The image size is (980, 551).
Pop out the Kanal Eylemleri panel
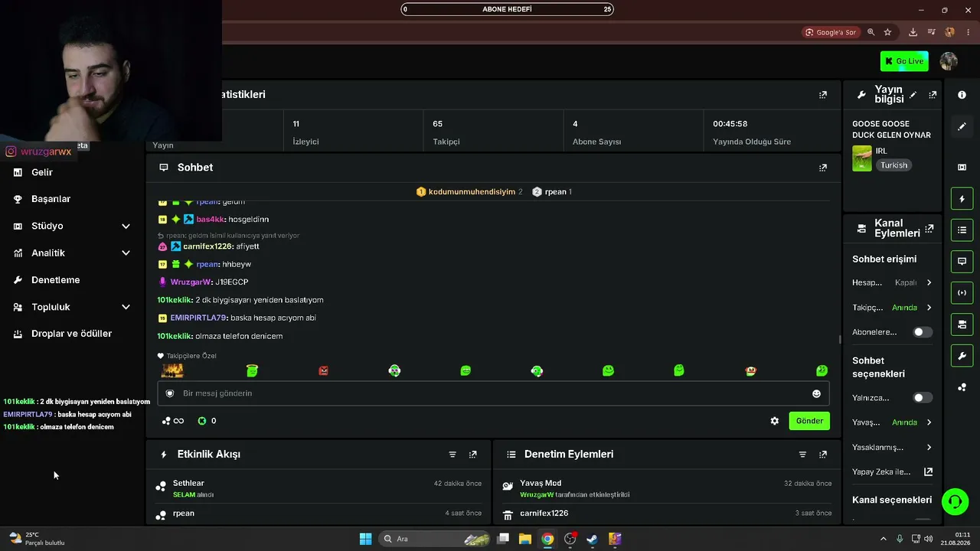(929, 228)
